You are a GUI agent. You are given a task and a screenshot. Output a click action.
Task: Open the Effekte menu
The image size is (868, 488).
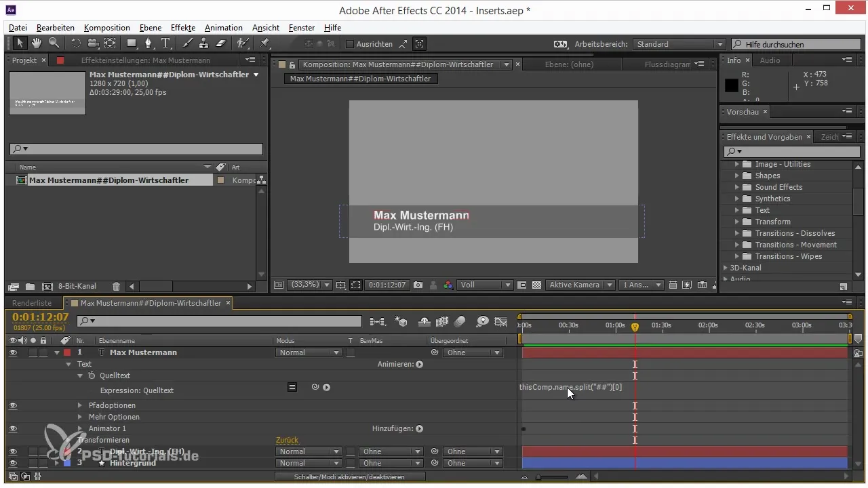183,28
